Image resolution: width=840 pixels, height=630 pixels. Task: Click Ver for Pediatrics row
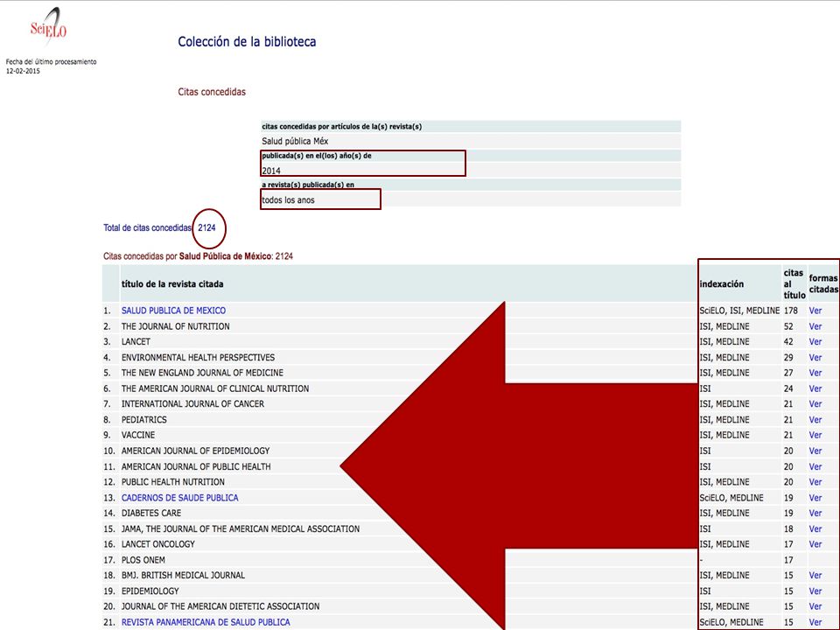pyautogui.click(x=815, y=419)
